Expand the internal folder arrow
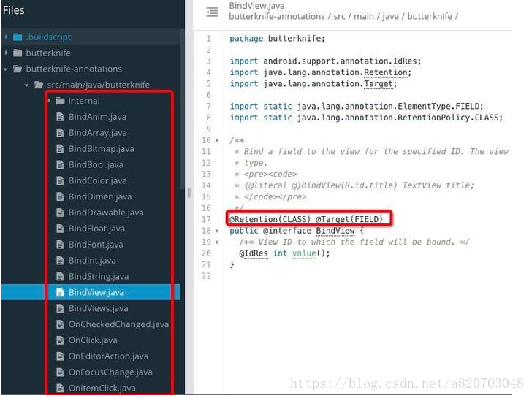 pos(49,101)
